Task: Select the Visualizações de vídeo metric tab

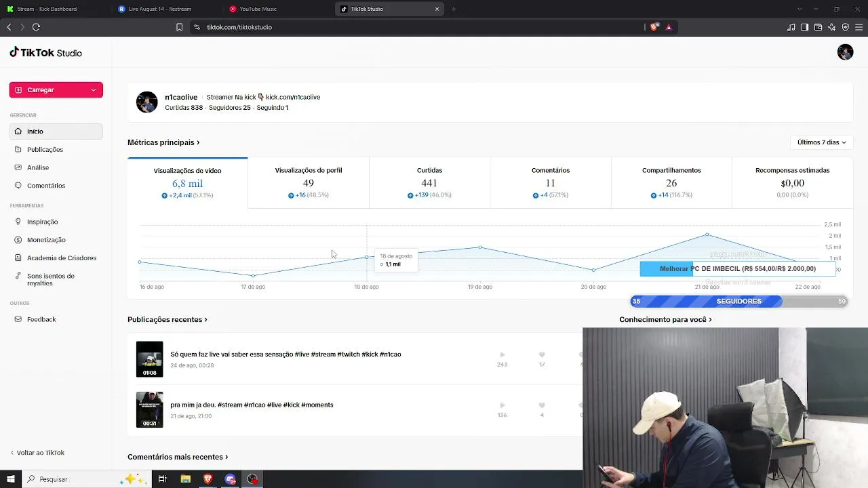Action: 188,183
